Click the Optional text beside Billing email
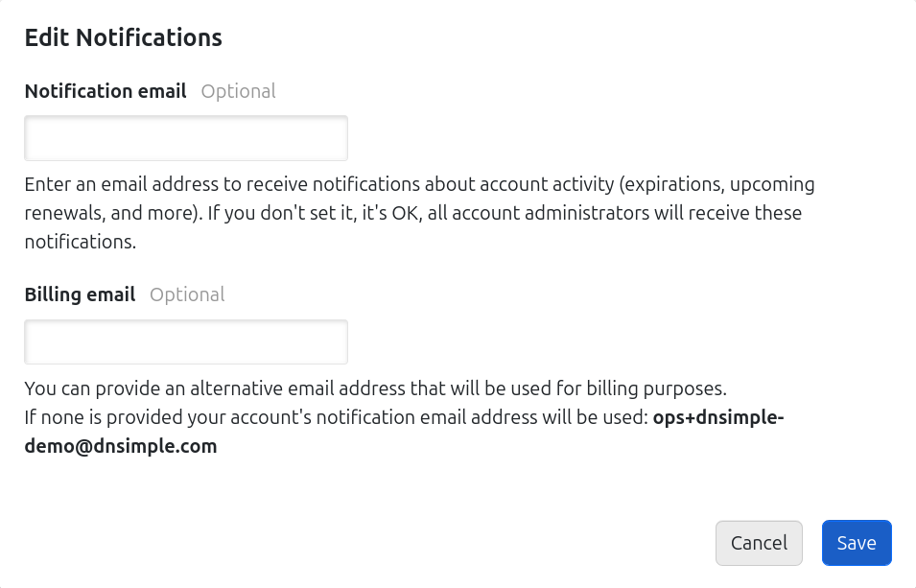916x588 pixels. coord(187,294)
